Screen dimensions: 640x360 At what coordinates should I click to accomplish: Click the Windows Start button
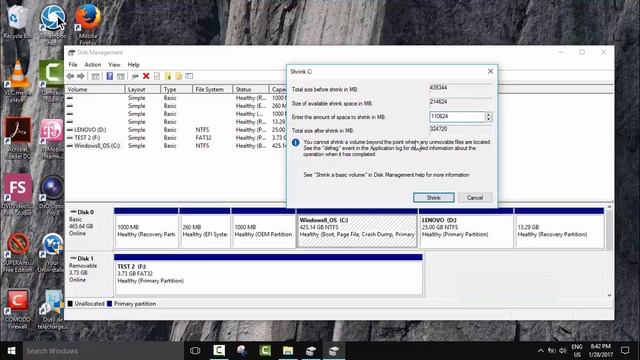(11, 351)
